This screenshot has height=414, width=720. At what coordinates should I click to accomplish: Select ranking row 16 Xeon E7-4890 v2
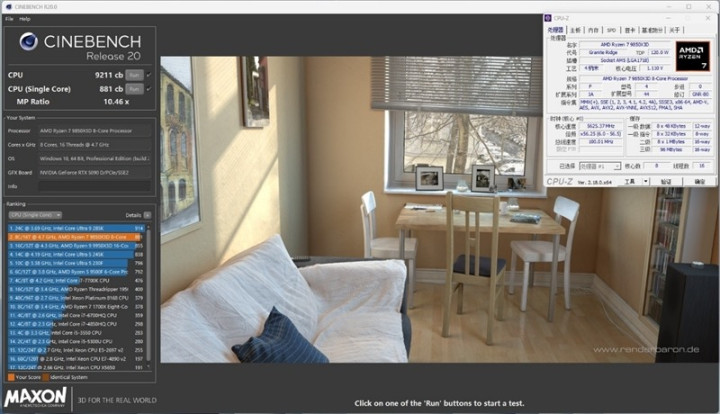point(76,359)
